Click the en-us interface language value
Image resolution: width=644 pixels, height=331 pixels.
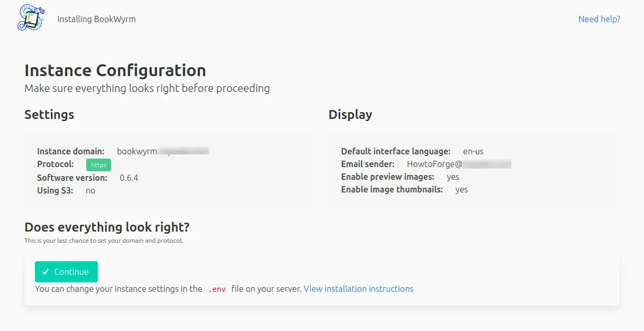coord(473,151)
